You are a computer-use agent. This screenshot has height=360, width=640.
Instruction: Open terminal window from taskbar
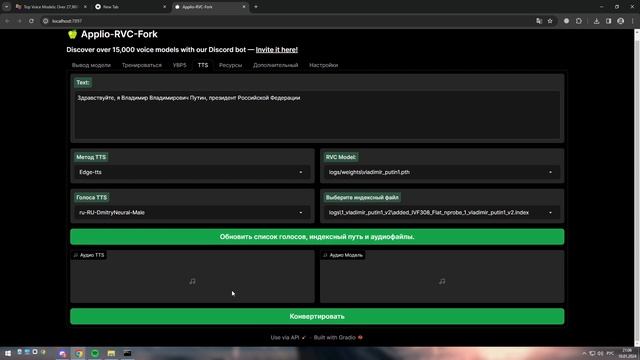pyautogui.click(x=127, y=353)
